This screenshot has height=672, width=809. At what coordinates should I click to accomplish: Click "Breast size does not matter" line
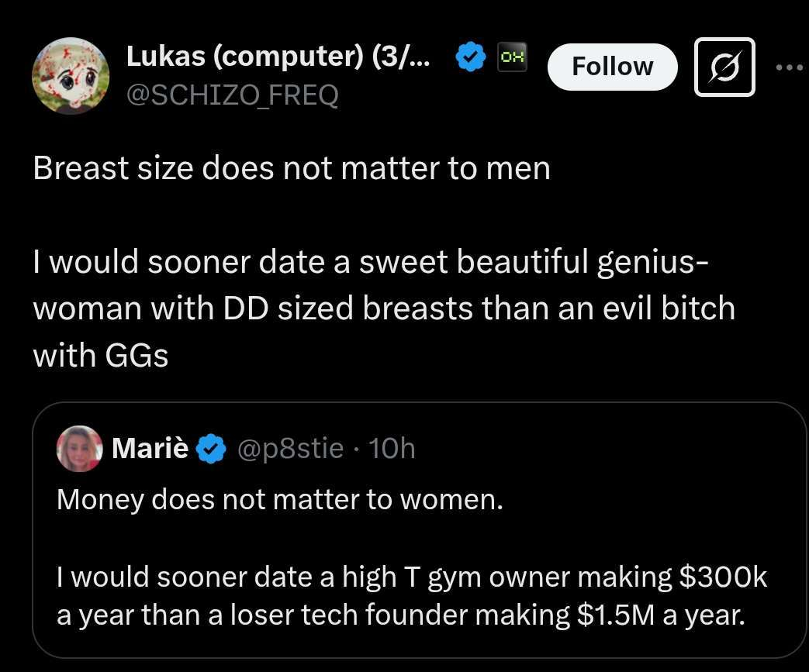click(x=292, y=168)
